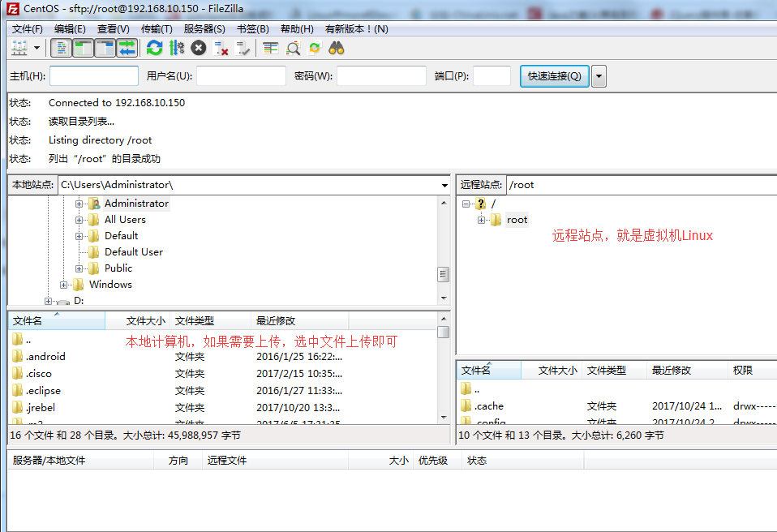The height and width of the screenshot is (532, 777).
Task: Select the .cisco folder in local list
Action: click(x=39, y=374)
